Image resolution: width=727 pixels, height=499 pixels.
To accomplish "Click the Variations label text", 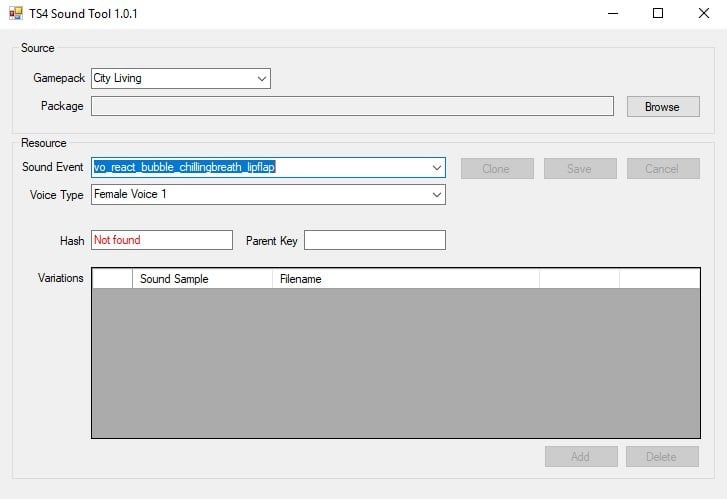I will [x=61, y=278].
